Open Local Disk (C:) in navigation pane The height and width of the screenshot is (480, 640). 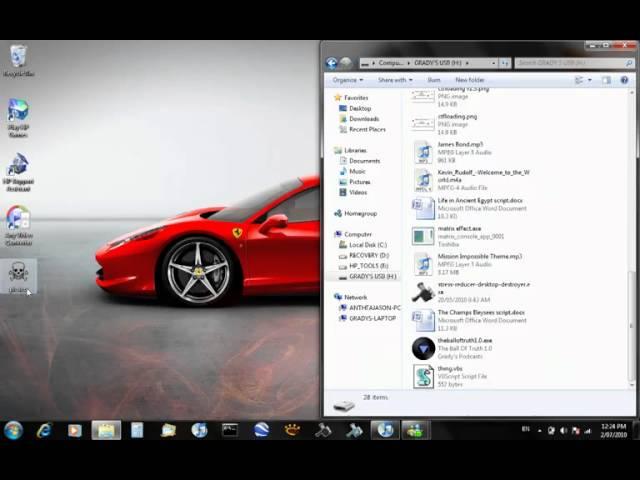367,245
